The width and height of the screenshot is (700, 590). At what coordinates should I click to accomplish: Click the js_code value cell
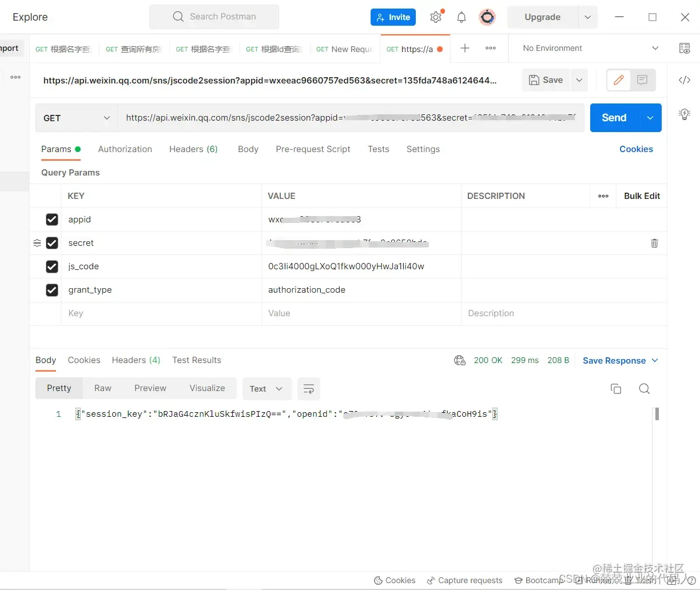[361, 266]
